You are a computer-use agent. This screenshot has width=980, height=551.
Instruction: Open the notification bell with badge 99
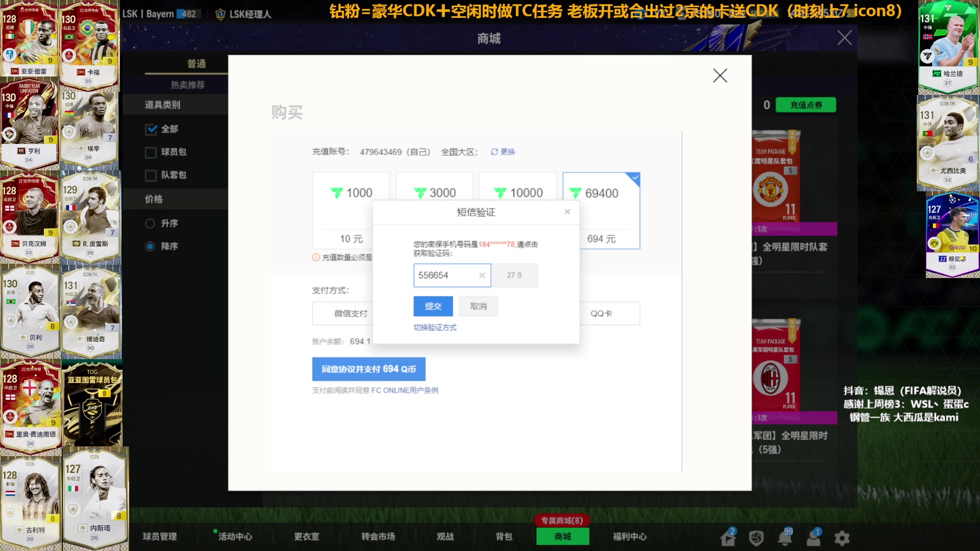(785, 537)
